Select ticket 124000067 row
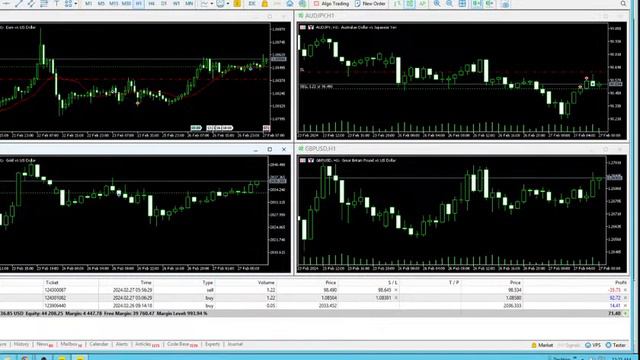This screenshot has height=360, width=640. [x=314, y=290]
